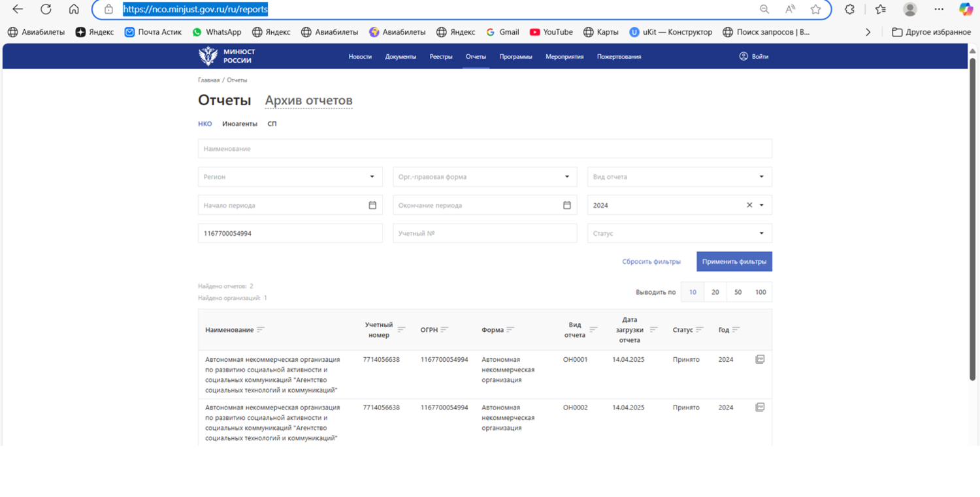Screen dimensions: 980x497
Task: Open the year dropdown arrow
Action: [x=761, y=205]
